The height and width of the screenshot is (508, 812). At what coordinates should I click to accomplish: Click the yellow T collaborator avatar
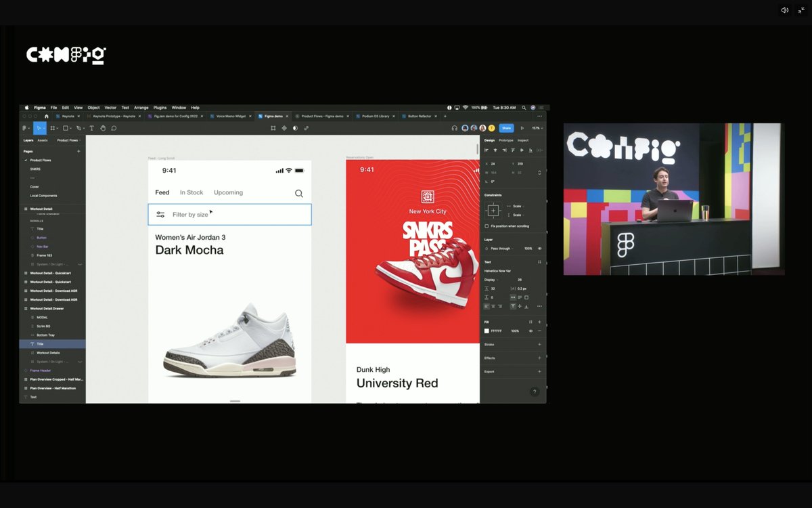click(x=492, y=128)
